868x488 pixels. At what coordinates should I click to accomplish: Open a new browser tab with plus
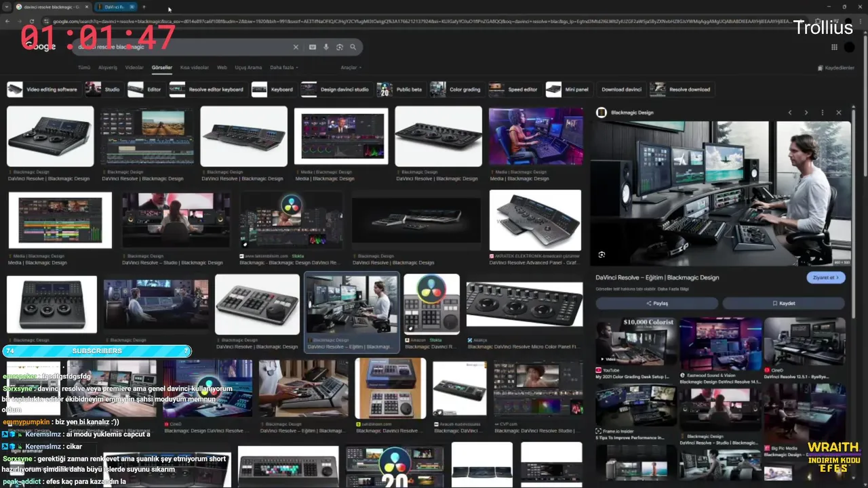pyautogui.click(x=144, y=7)
